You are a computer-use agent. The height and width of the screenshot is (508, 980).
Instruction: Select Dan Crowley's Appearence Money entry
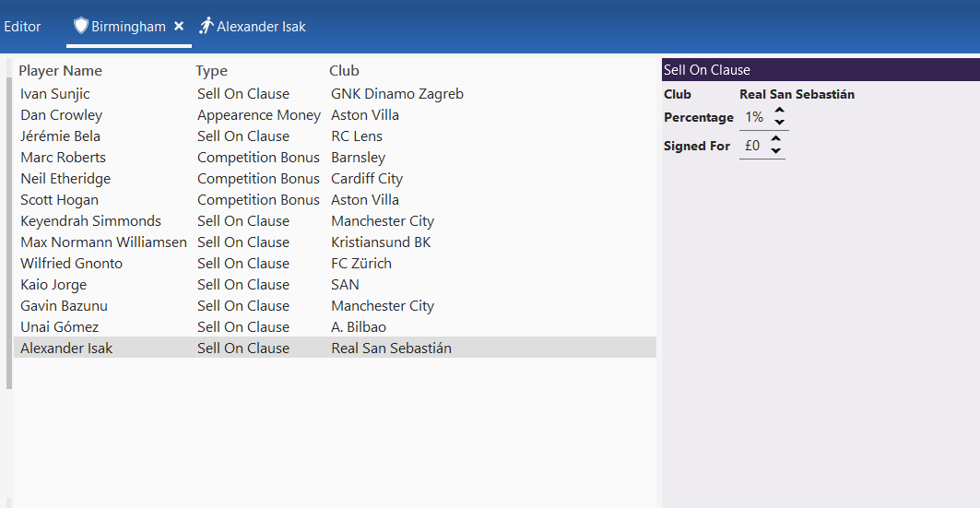(258, 115)
